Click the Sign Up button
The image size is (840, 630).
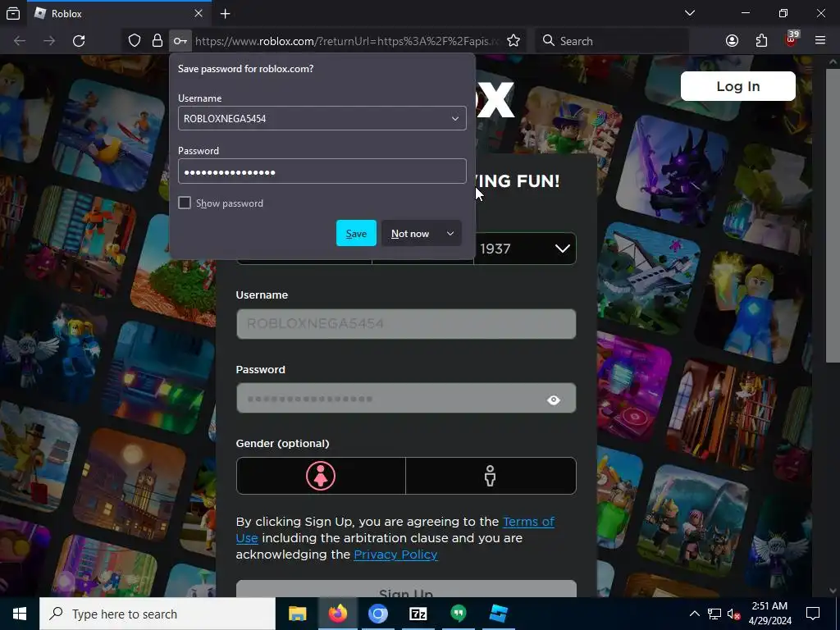click(x=406, y=589)
